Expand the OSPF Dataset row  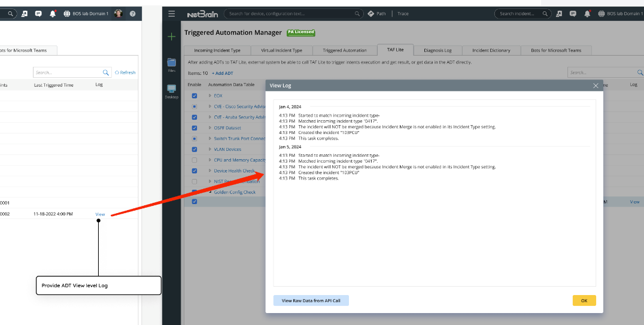pos(210,127)
